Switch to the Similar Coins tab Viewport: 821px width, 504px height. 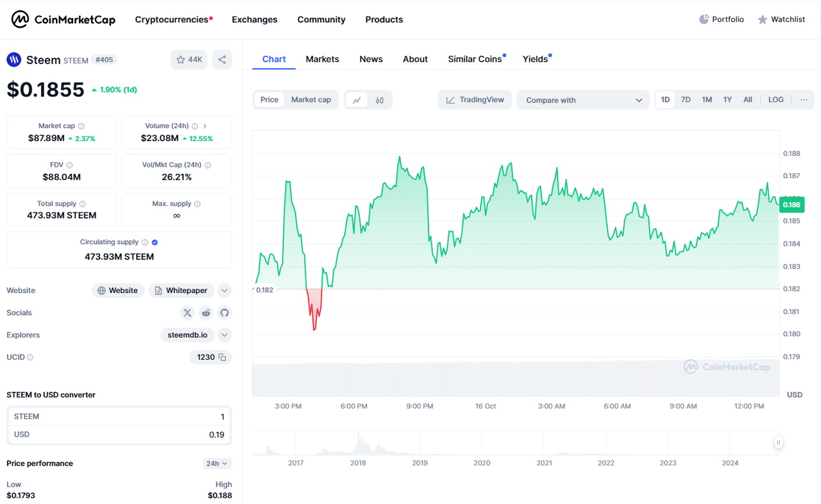477,59
